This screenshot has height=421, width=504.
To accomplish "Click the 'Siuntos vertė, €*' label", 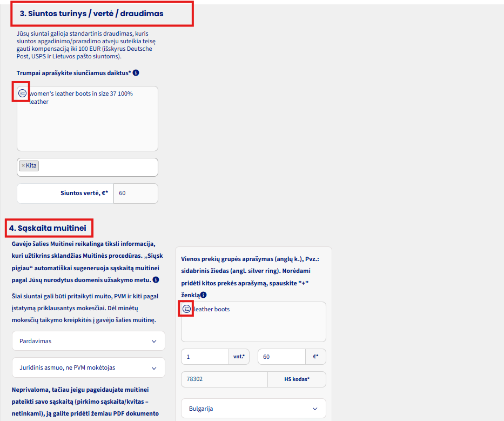I will 84,193.
